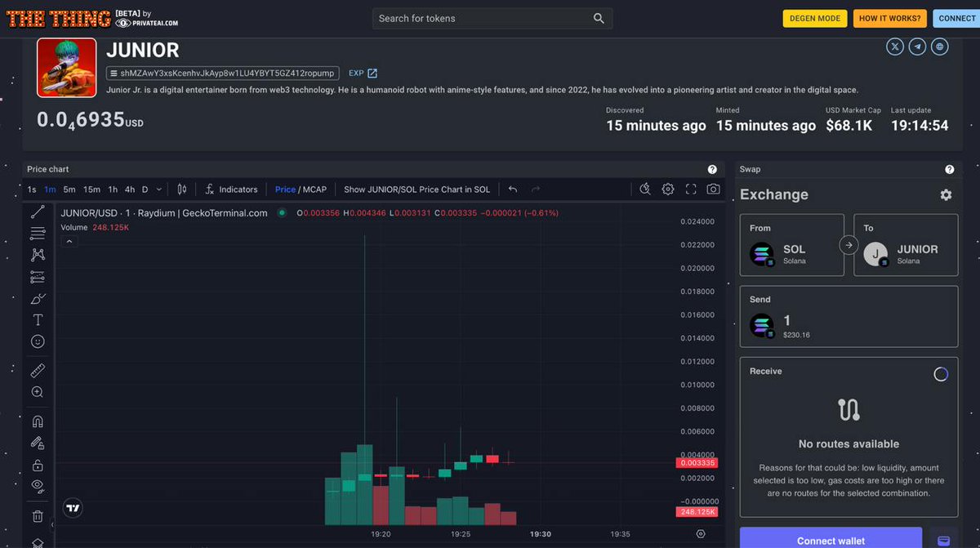The image size is (980, 548).
Task: Collapse the chart legend arrow under Volume
Action: (69, 242)
